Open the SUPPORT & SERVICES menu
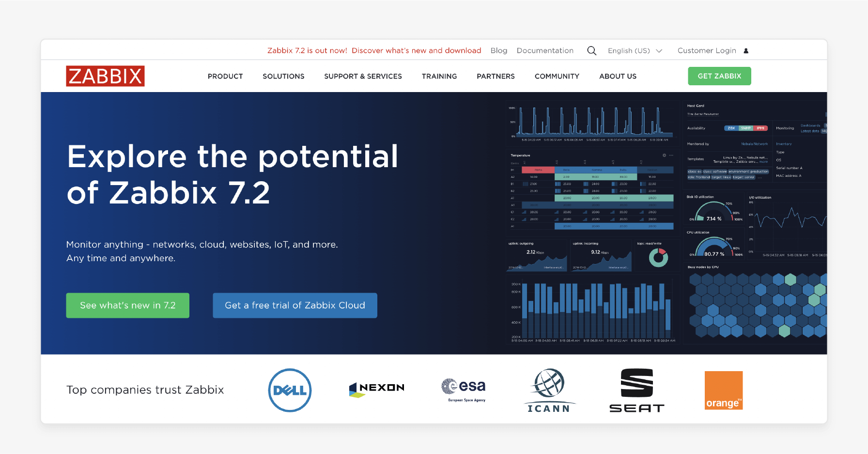 (x=363, y=76)
